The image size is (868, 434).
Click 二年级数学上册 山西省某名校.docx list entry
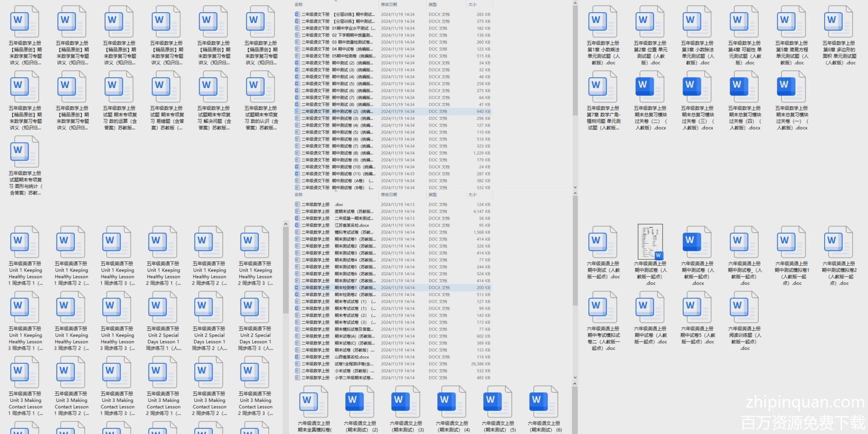point(339,357)
